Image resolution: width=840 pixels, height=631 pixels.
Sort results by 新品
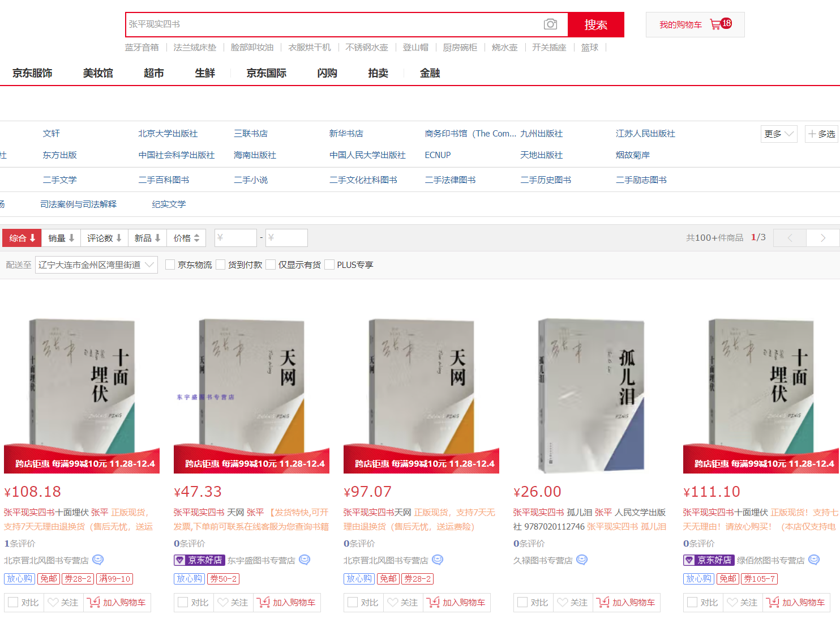(x=147, y=238)
